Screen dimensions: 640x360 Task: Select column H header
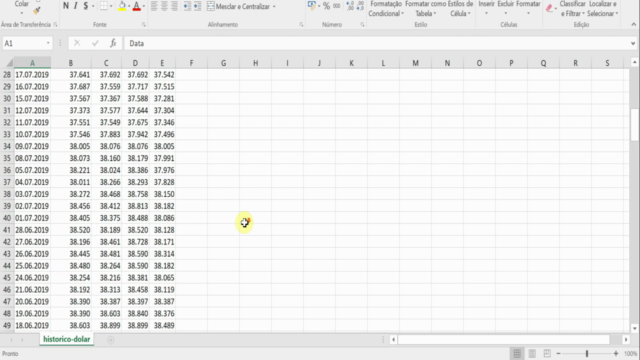256,63
